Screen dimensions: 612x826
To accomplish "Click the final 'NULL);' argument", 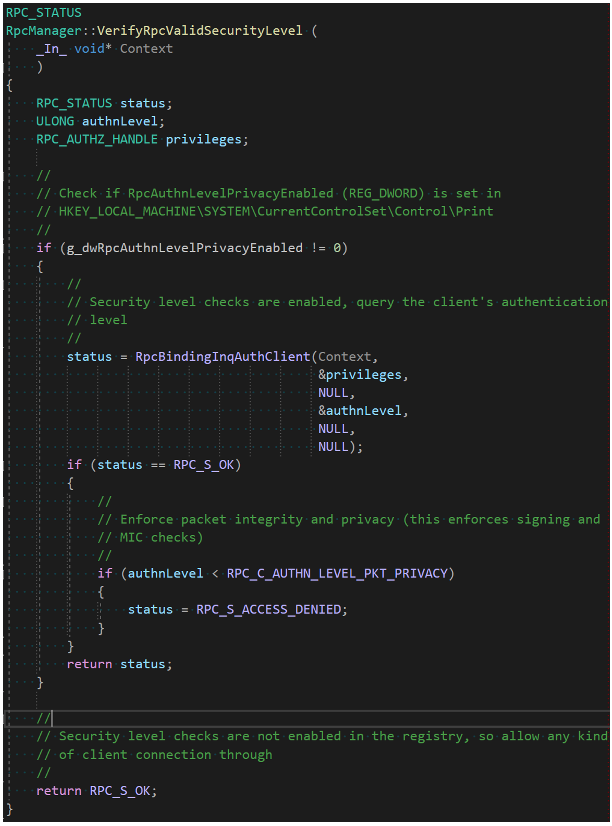I will [x=340, y=447].
